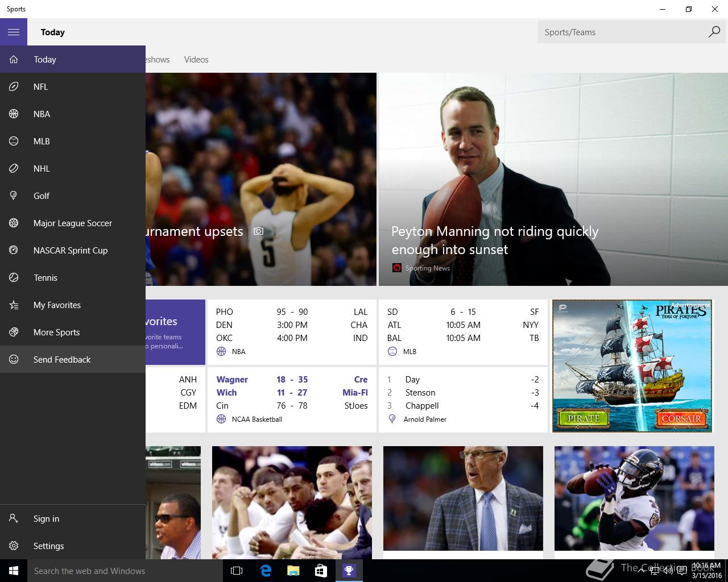This screenshot has height=582, width=728.
Task: Click the Golf sidebar icon
Action: 14,196
